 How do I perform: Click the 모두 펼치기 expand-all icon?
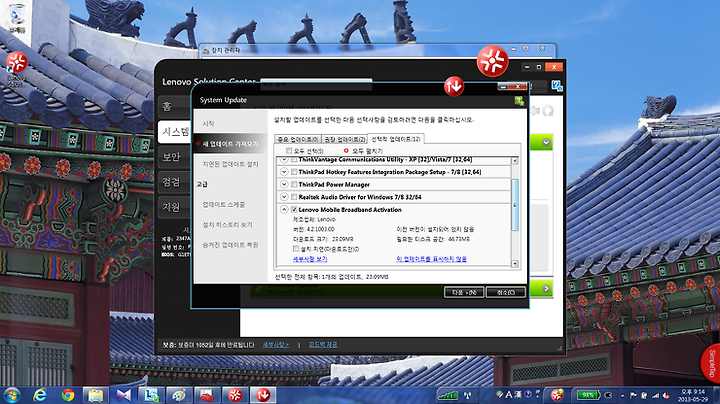pos(346,151)
